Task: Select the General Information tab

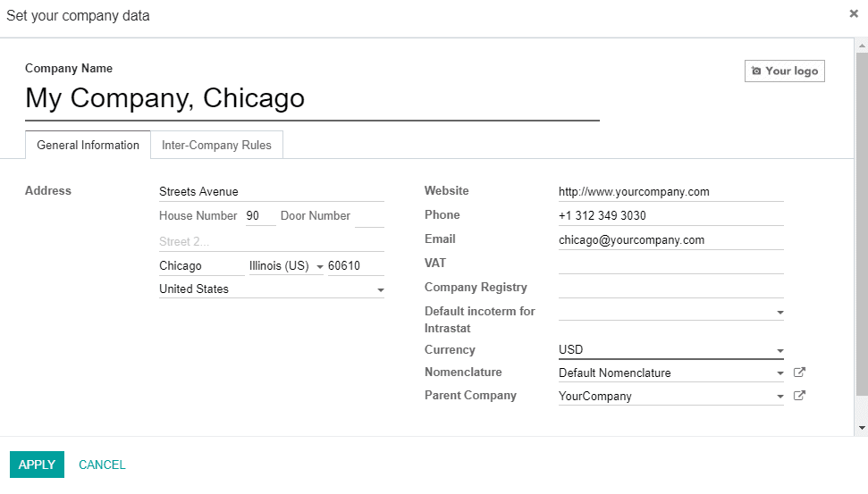Action: pyautogui.click(x=88, y=145)
